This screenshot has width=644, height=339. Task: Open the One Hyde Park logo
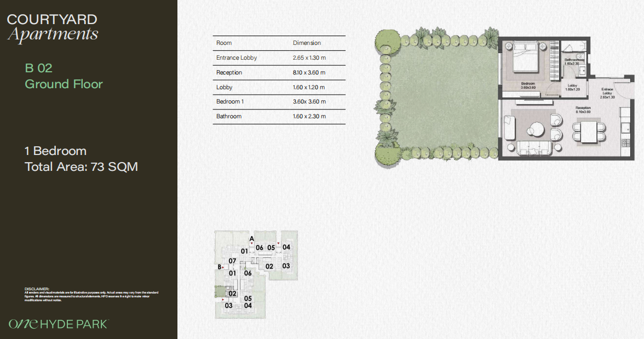pyautogui.click(x=58, y=324)
